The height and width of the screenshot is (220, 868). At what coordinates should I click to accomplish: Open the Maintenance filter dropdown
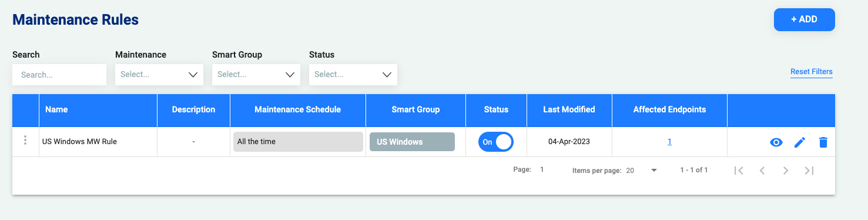click(x=159, y=75)
